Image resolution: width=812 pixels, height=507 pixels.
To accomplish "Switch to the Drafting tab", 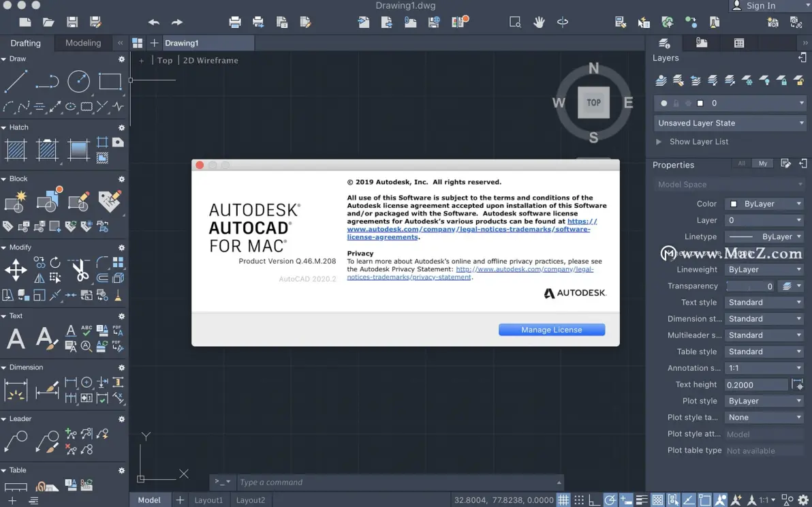I will coord(25,43).
